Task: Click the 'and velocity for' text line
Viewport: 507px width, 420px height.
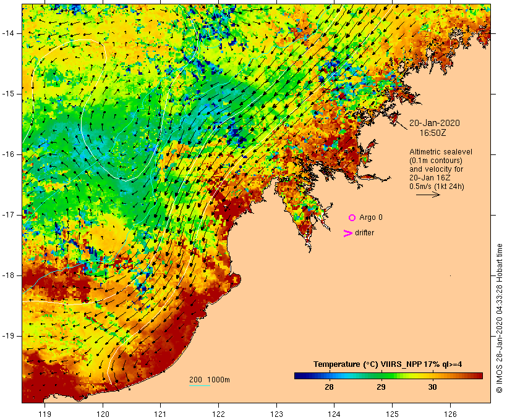Action: [x=436, y=169]
